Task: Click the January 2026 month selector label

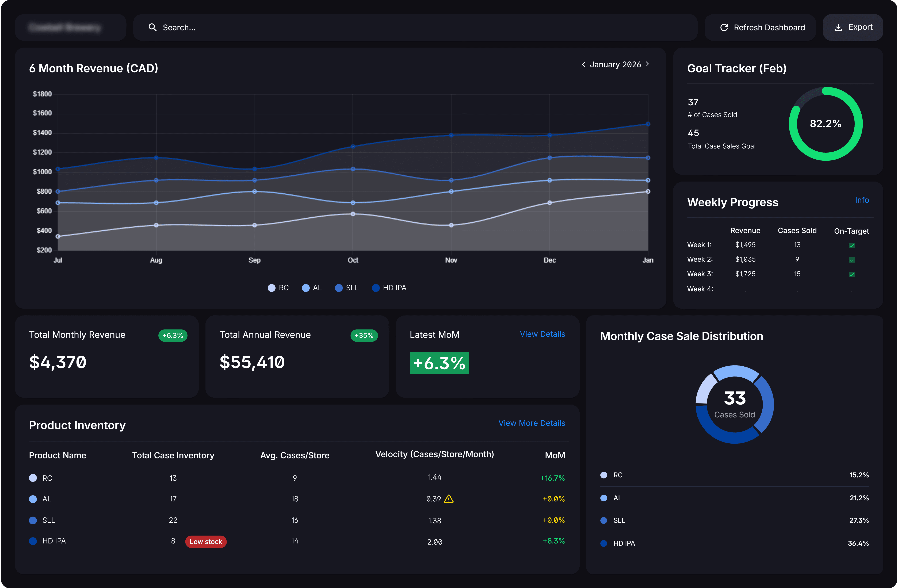Action: [615, 64]
